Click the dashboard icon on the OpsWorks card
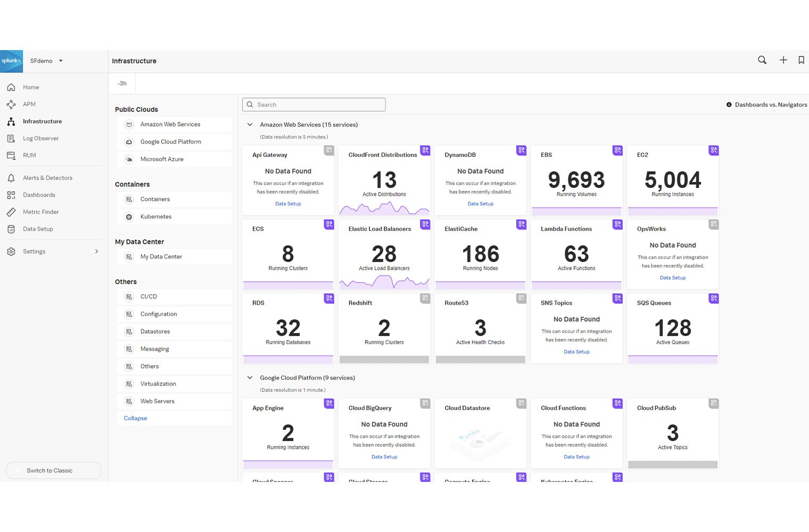Viewport: 809px width, 532px height. tap(714, 225)
